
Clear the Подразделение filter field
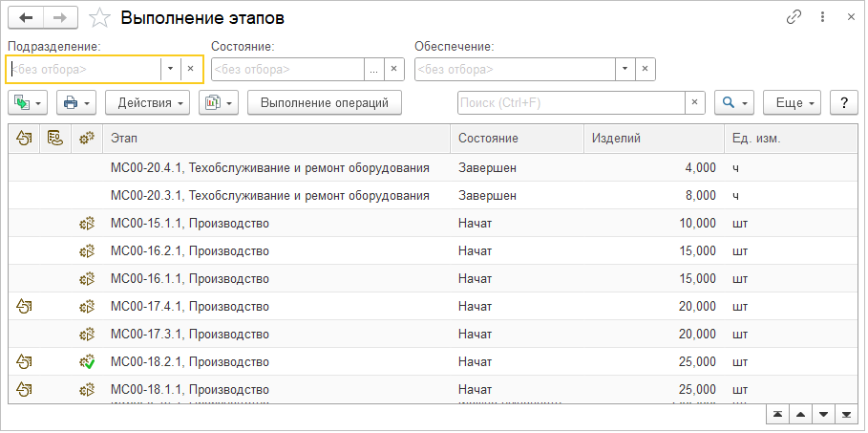click(191, 69)
